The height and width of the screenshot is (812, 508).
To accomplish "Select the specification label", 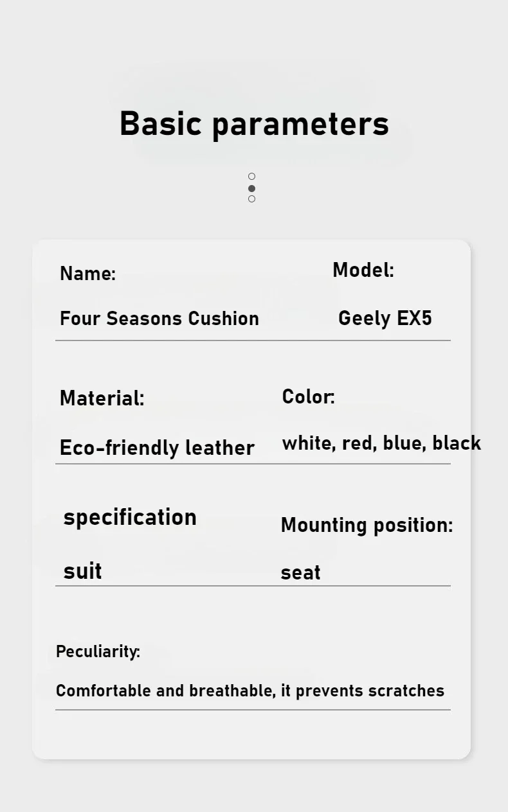I will point(130,518).
